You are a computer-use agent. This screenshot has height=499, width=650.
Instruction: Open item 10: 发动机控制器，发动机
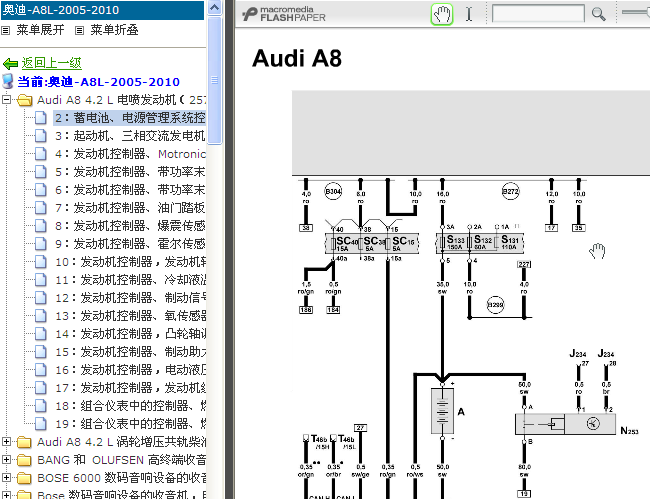(x=130, y=262)
